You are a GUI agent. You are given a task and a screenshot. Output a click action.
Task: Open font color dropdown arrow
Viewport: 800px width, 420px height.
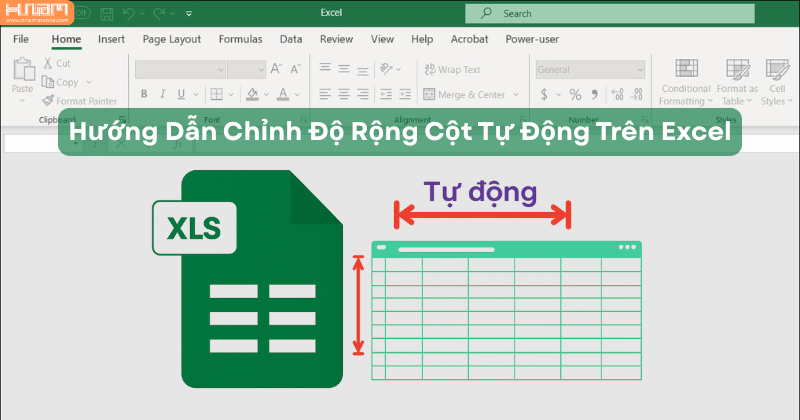[x=297, y=94]
